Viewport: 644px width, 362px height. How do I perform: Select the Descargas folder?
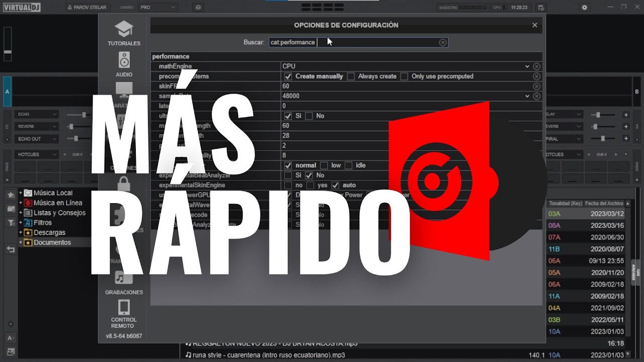[x=49, y=232]
